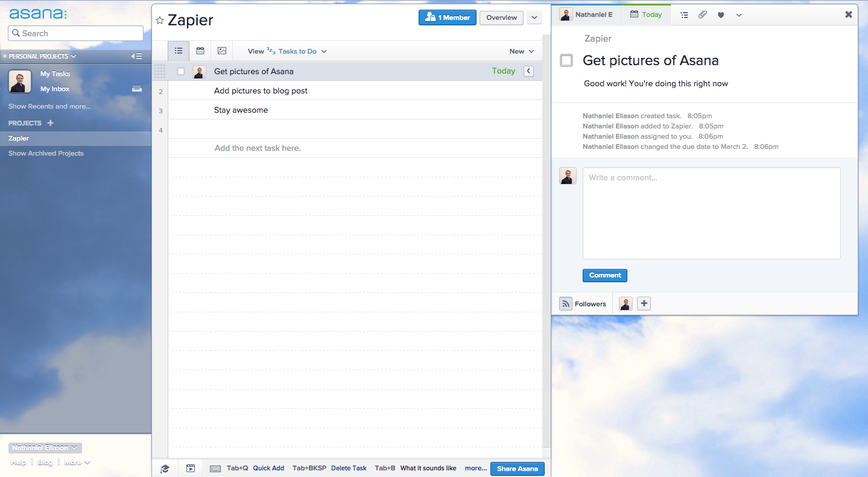
Task: Collapse the left sidebar icon
Action: (137, 56)
